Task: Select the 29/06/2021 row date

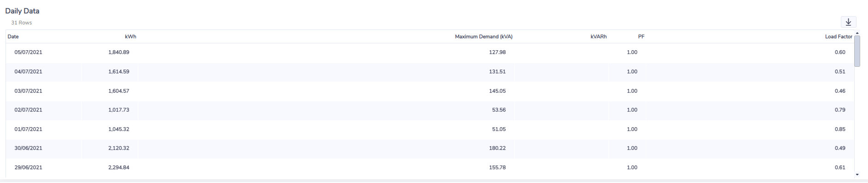Action: point(28,167)
